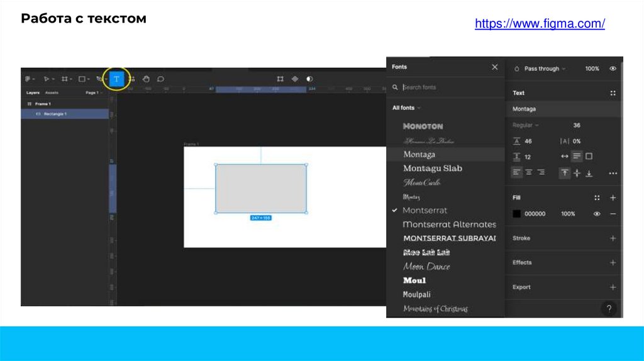Choose Monoton font
Image resolution: width=644 pixels, height=361 pixels.
point(423,126)
